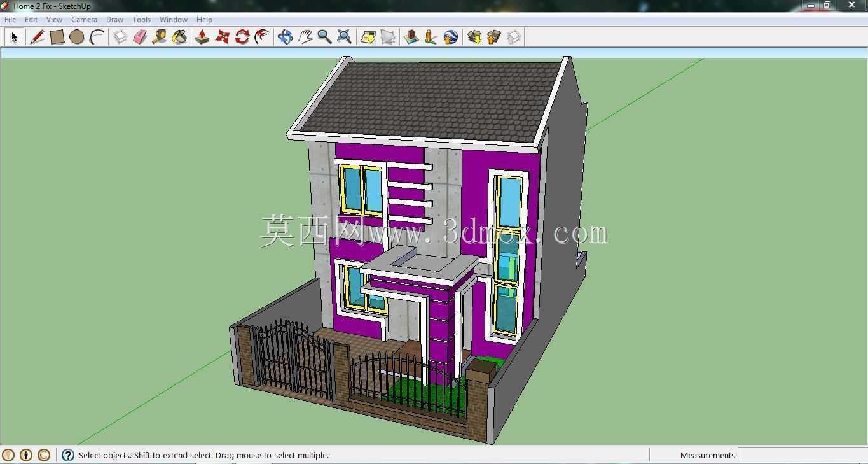Open the Edit menu
Viewport: 868px width, 464px height.
pyautogui.click(x=31, y=20)
